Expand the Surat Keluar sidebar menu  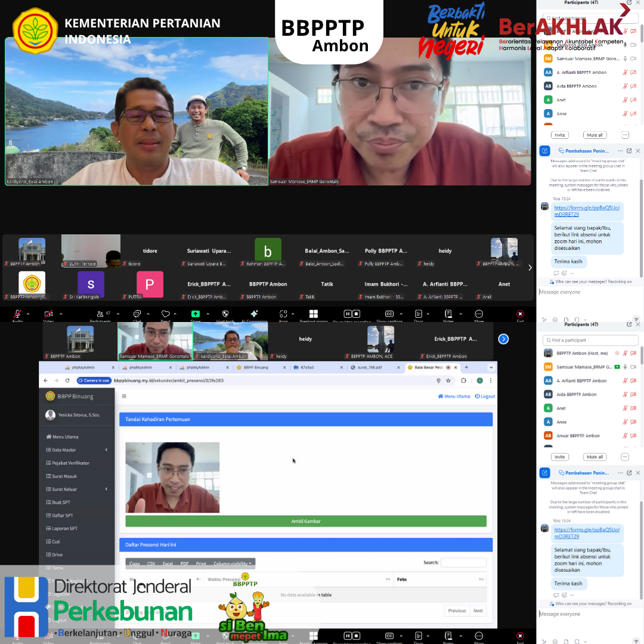(77, 490)
